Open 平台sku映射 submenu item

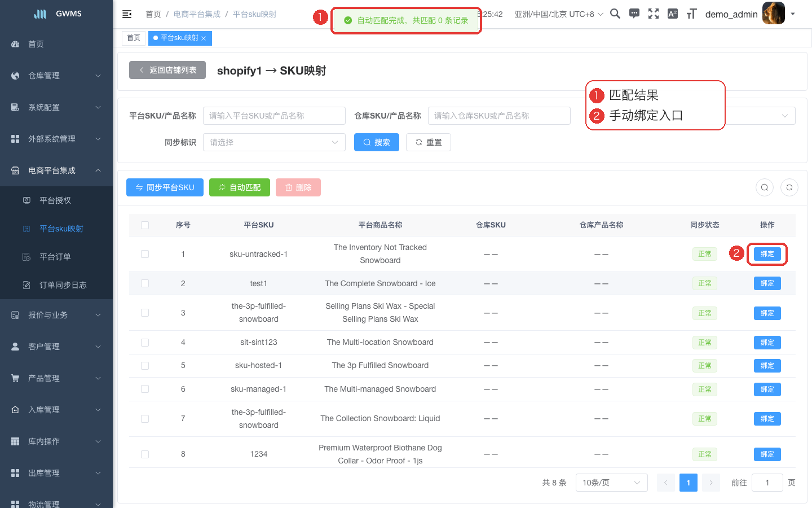coord(56,229)
